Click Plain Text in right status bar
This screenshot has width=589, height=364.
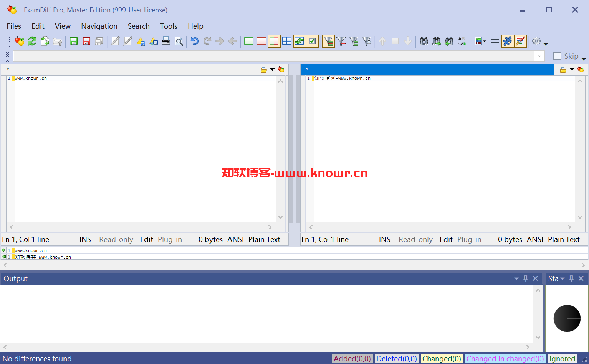pyautogui.click(x=564, y=239)
